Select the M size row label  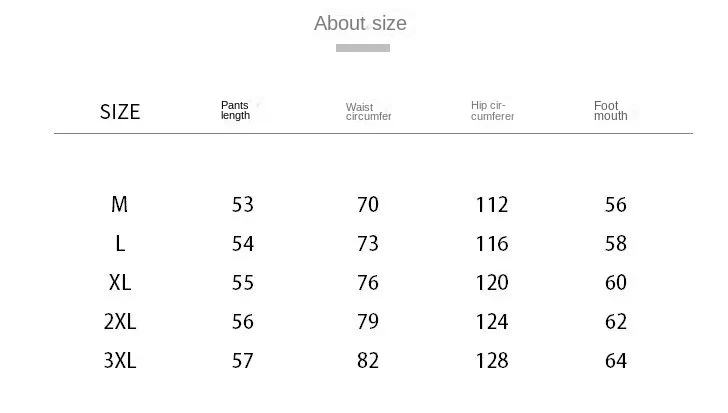click(120, 205)
